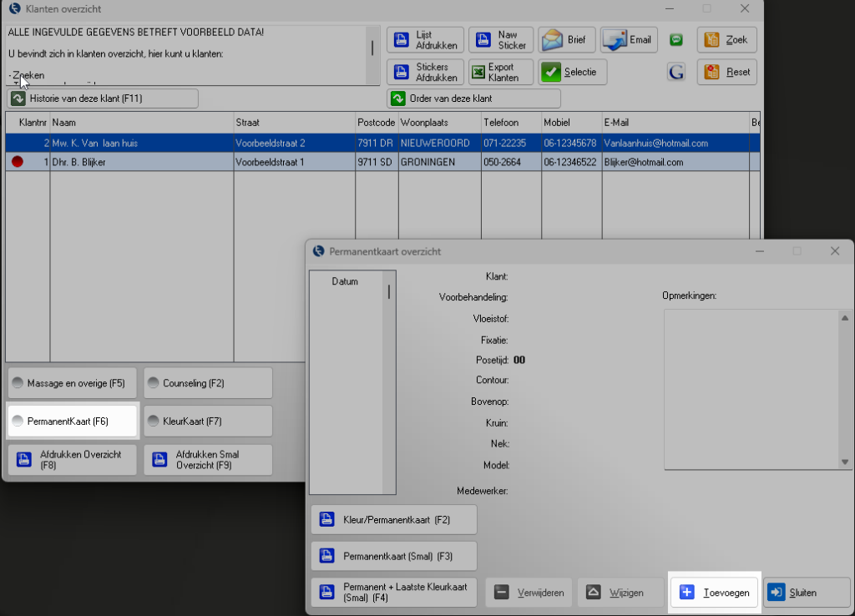Select the Massage en overige (F5) option
The width and height of the screenshot is (855, 616).
pyautogui.click(x=71, y=383)
